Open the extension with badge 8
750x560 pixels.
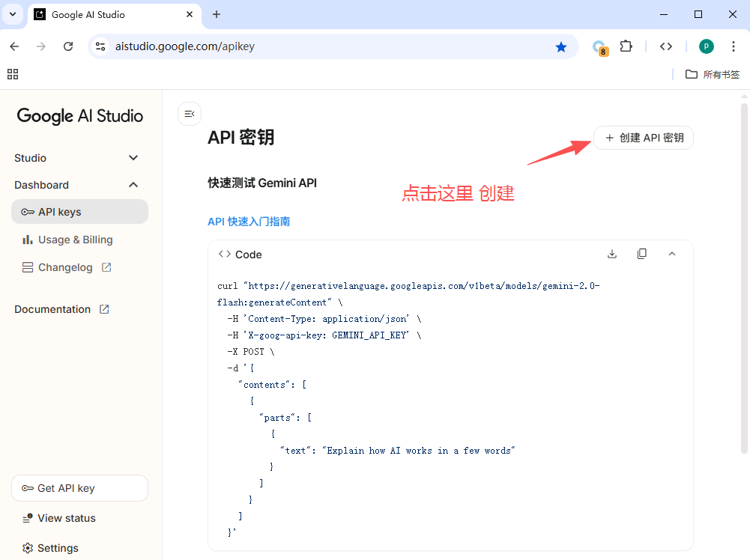pyautogui.click(x=600, y=47)
